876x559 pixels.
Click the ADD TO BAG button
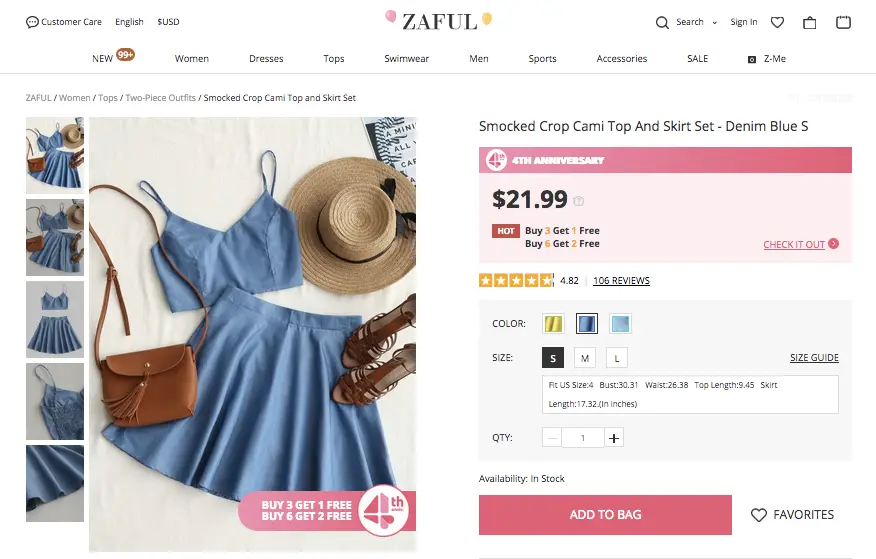pyautogui.click(x=605, y=515)
